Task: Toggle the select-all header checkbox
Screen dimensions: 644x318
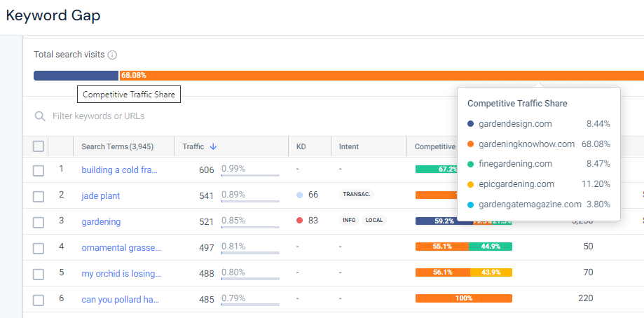Action: click(x=39, y=146)
